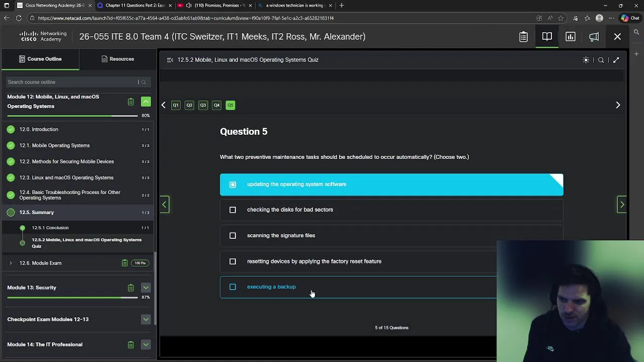Click left green page arrow at content edge
644x362 pixels.
[x=165, y=205]
